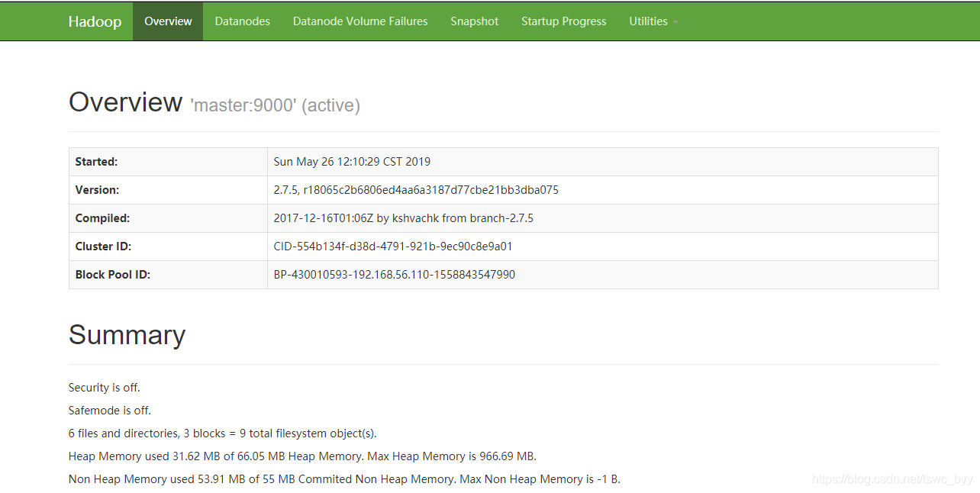Select 'master:9000' (active) subtitle text
This screenshot has width=980, height=493.
click(275, 105)
